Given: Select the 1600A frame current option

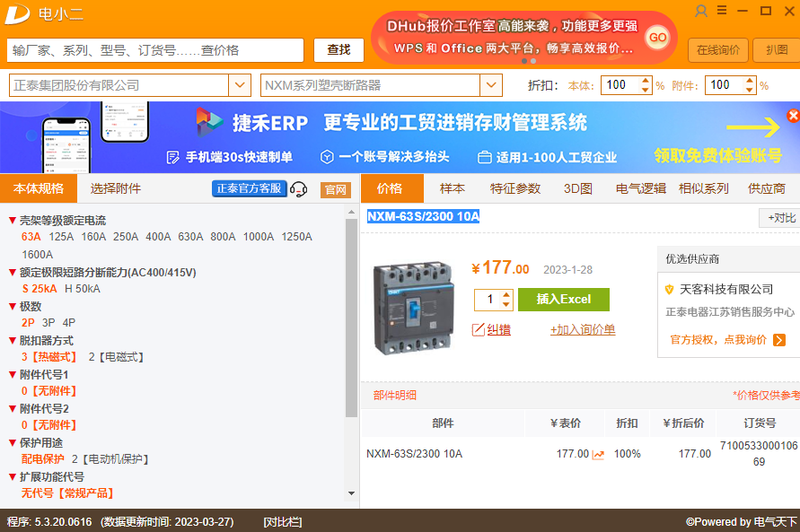Looking at the screenshot, I should click(x=37, y=254).
